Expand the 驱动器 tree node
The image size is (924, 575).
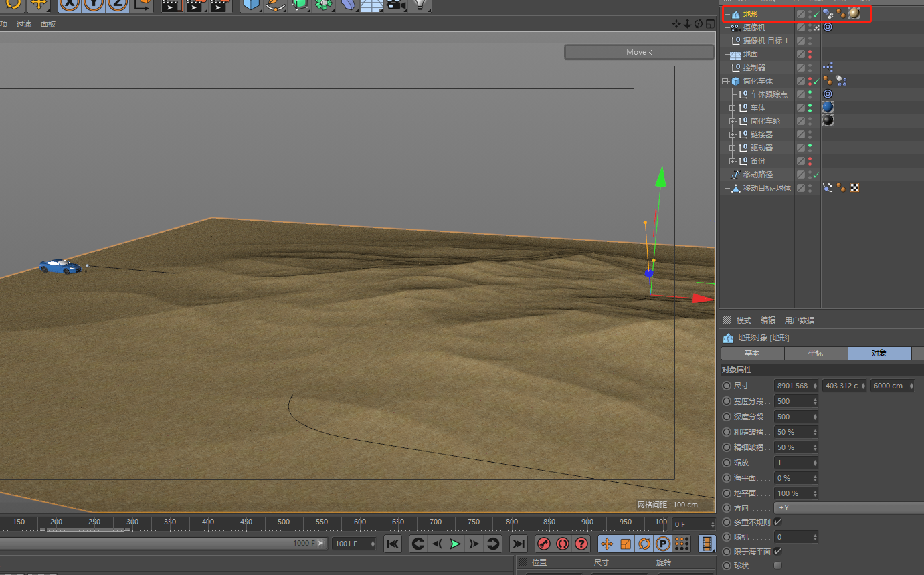click(733, 148)
